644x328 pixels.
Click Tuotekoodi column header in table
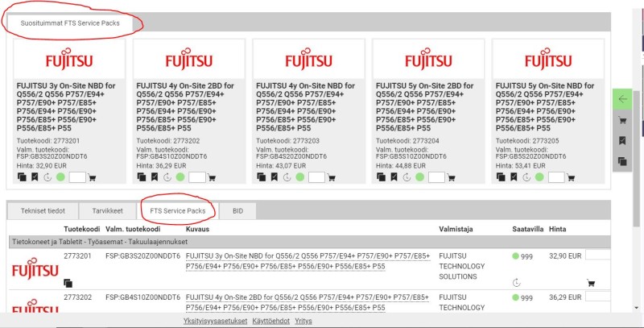click(x=82, y=229)
